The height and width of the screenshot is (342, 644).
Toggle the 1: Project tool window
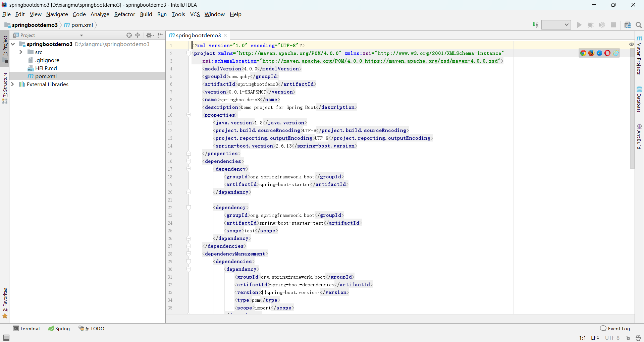[x=5, y=49]
